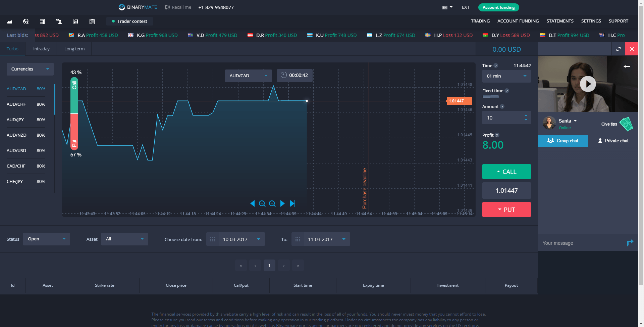The image size is (644, 327).
Task: Expand the chat panel to fullscreen
Action: 619,49
